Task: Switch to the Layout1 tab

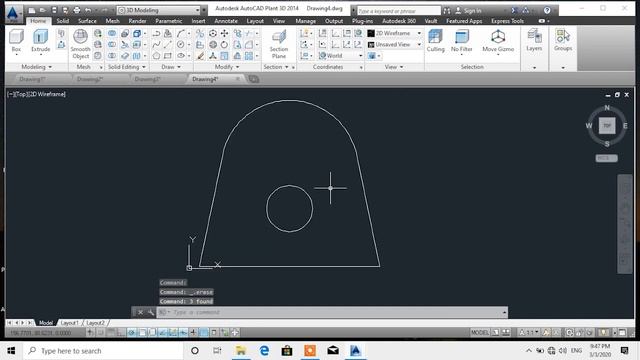Action: tap(69, 323)
